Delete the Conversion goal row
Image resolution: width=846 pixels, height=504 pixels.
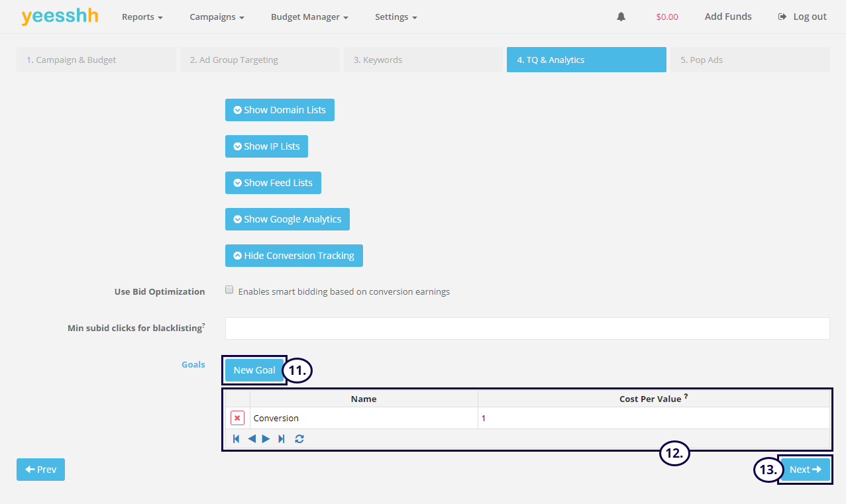(237, 418)
